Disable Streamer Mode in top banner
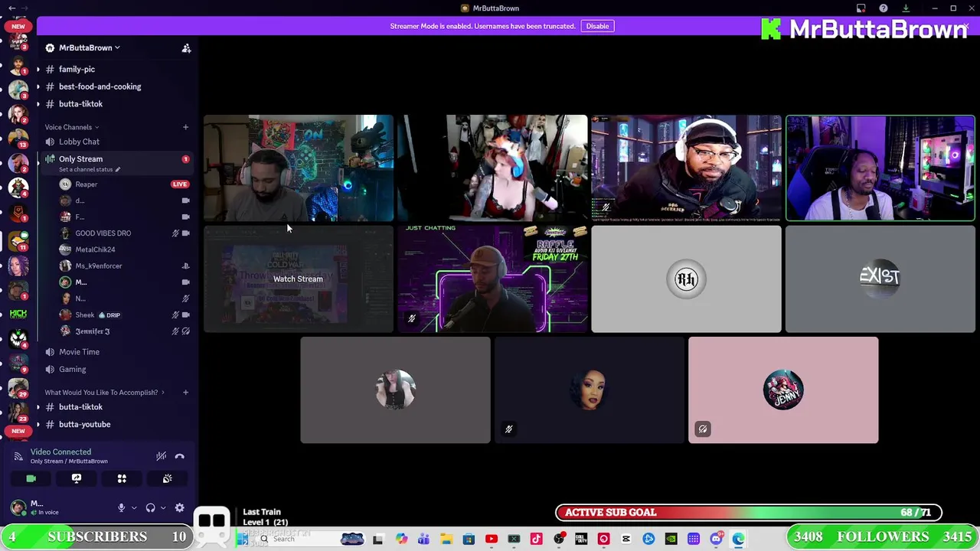The image size is (980, 551). (x=597, y=26)
